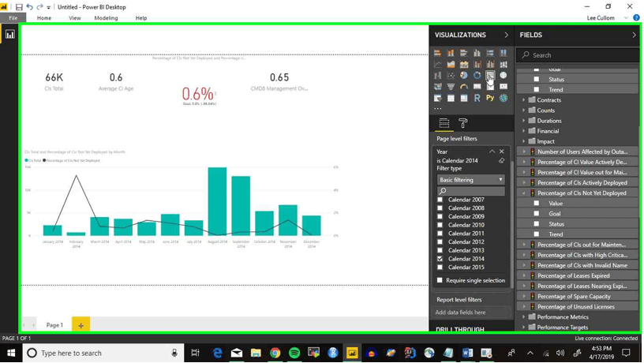Open the Fields well tab icon
644x363 pixels.
444,123
